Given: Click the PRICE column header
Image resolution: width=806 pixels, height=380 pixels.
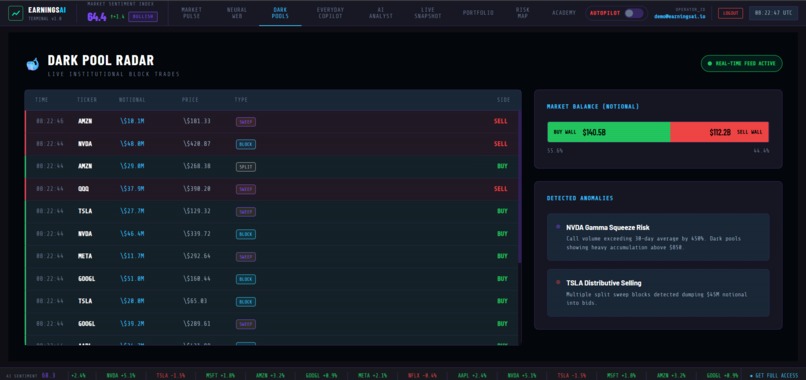Looking at the screenshot, I should pyautogui.click(x=190, y=100).
